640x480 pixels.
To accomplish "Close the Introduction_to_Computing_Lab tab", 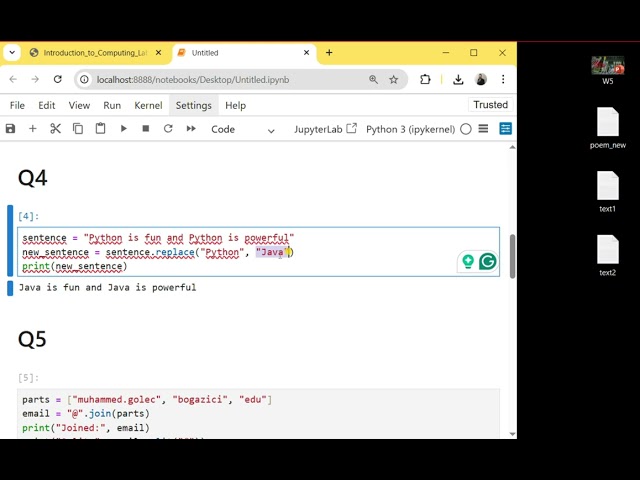I will point(158,53).
